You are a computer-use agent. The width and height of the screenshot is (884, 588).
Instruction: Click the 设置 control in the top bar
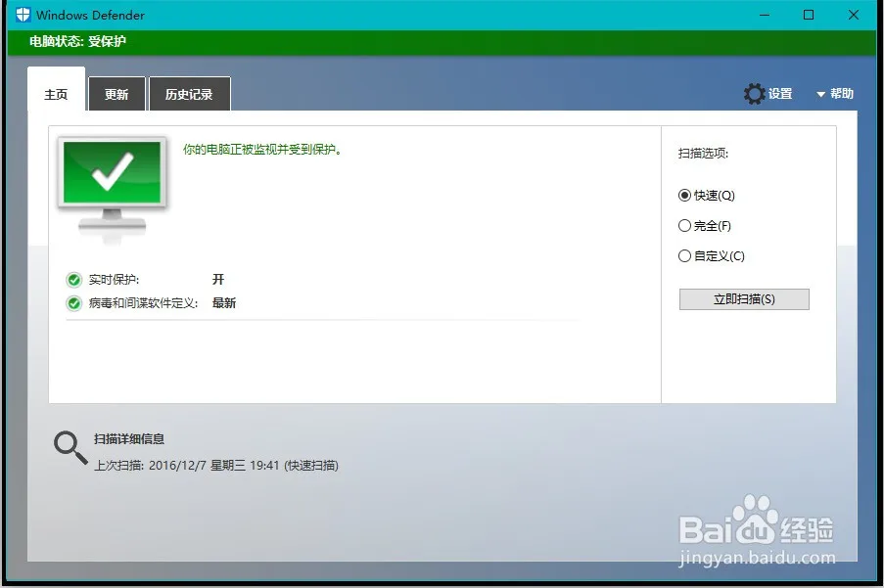[x=778, y=93]
